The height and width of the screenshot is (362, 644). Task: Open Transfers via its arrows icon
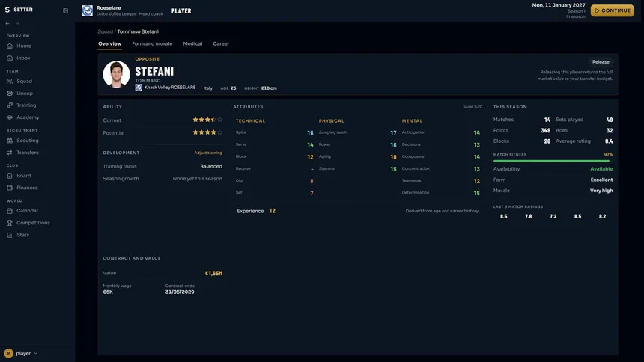click(x=10, y=153)
